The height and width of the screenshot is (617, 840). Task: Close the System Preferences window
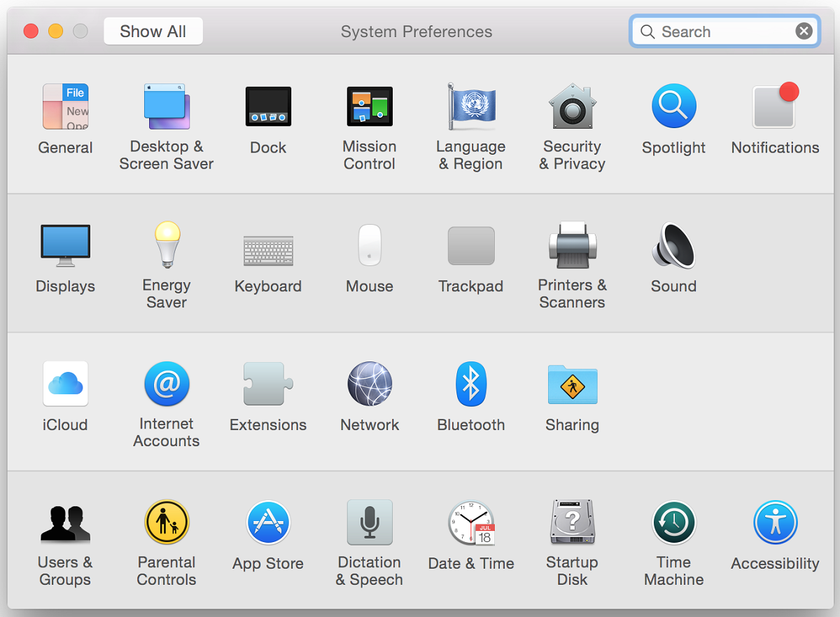tap(31, 31)
